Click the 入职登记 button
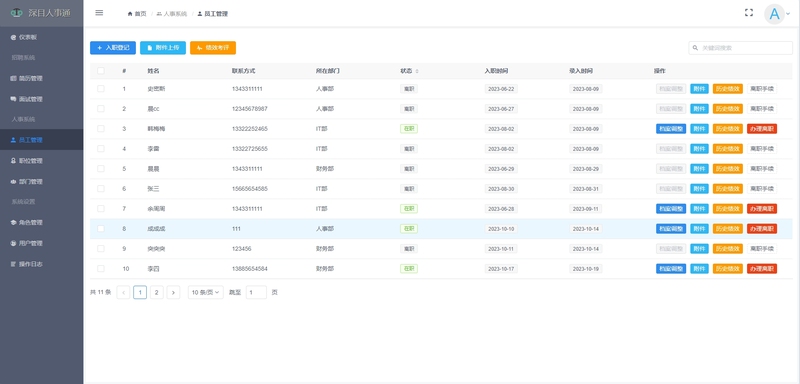 [113, 48]
